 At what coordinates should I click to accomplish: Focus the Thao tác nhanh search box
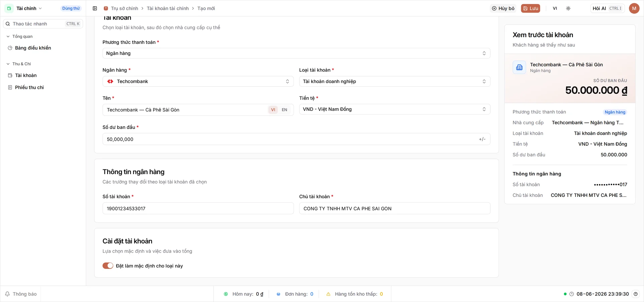coord(43,24)
